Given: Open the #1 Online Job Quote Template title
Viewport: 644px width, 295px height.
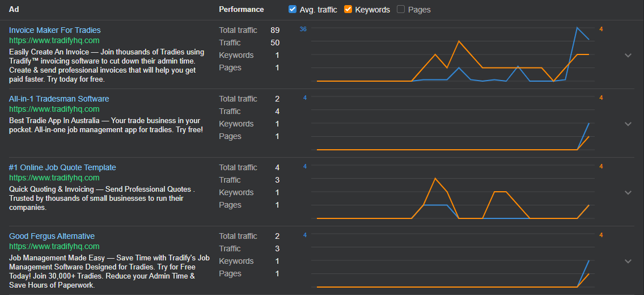Looking at the screenshot, I should coord(62,167).
